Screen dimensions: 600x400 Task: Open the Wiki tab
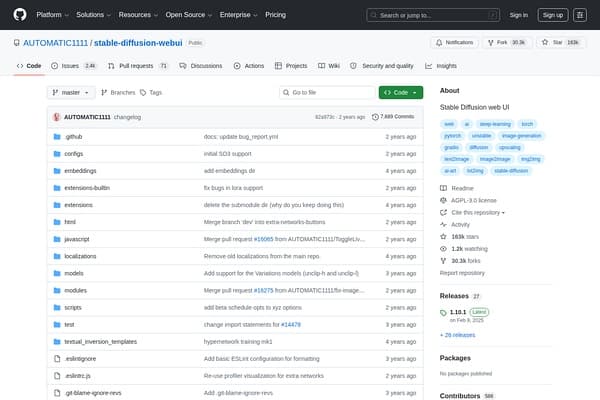(329, 66)
